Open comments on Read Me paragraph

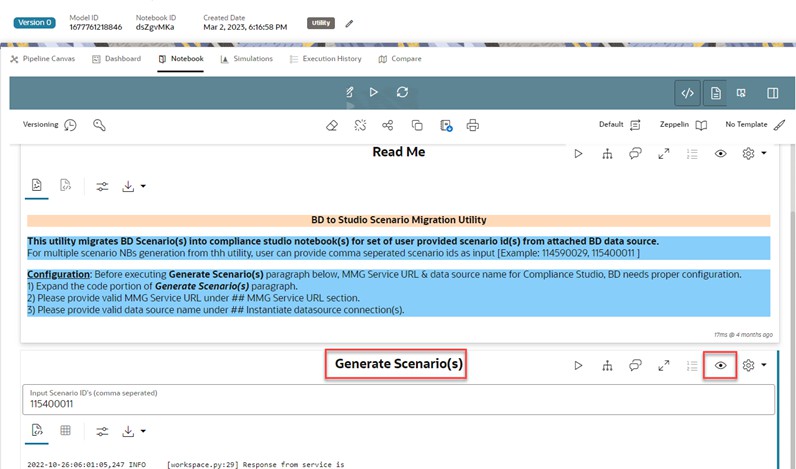(x=635, y=154)
